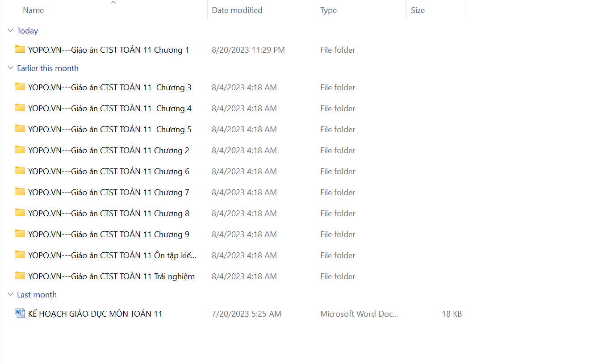Click the folder icon for Trải nghiệm

pyautogui.click(x=20, y=276)
